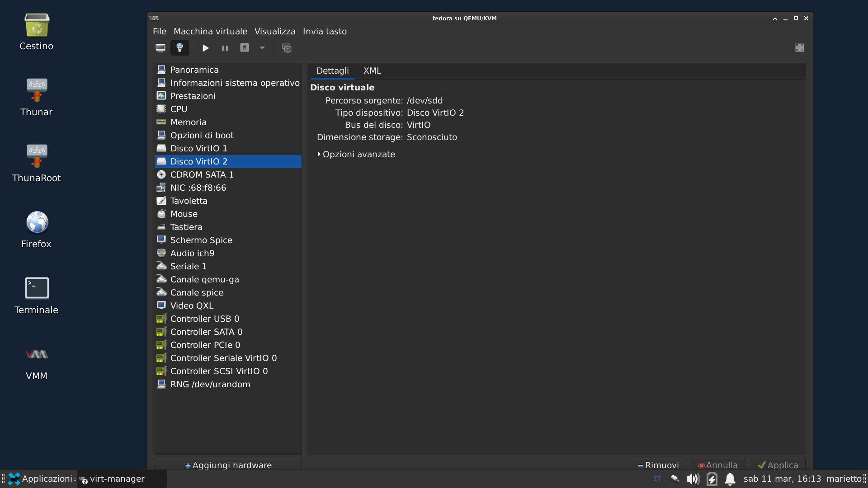Image resolution: width=868 pixels, height=488 pixels.
Task: Select CDROM SATA 1
Action: point(228,175)
